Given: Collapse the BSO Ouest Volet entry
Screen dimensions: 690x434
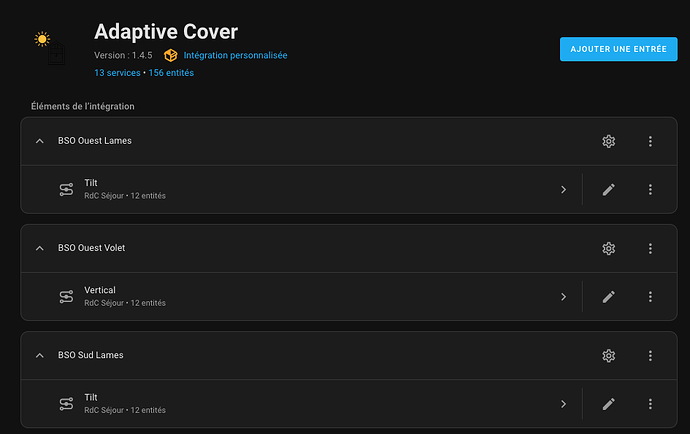Looking at the screenshot, I should [x=40, y=249].
